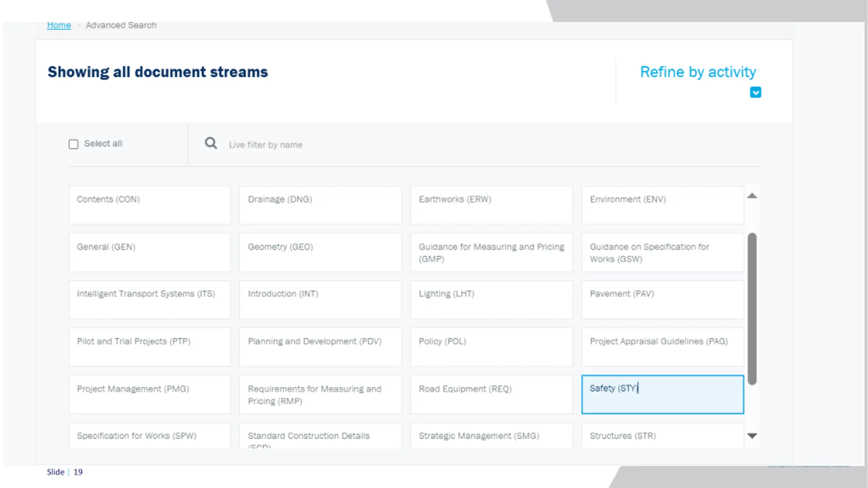Viewport: 868px width, 488px height.
Task: Pick the Structures (STR) tile
Action: pos(663,436)
